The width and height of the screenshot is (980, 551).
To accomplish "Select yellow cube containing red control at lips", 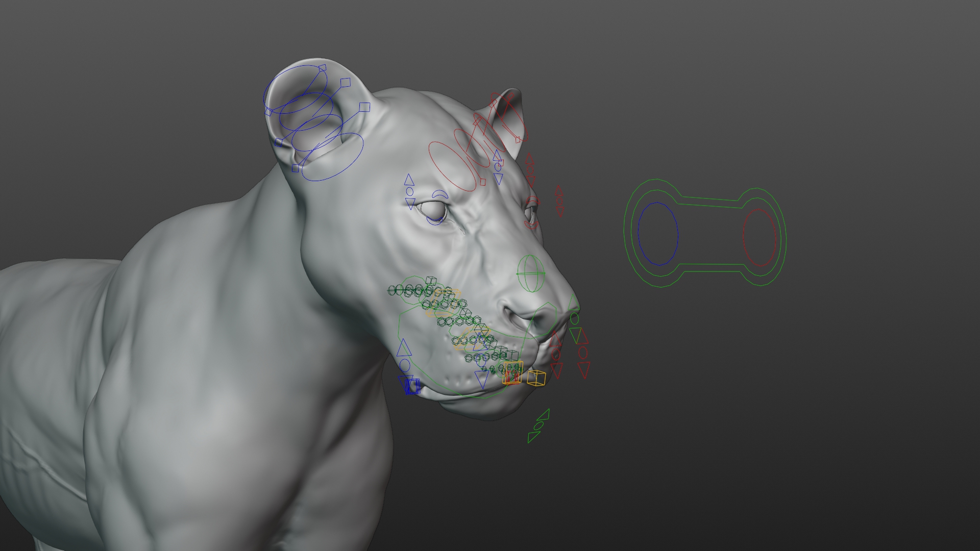I will (x=513, y=373).
